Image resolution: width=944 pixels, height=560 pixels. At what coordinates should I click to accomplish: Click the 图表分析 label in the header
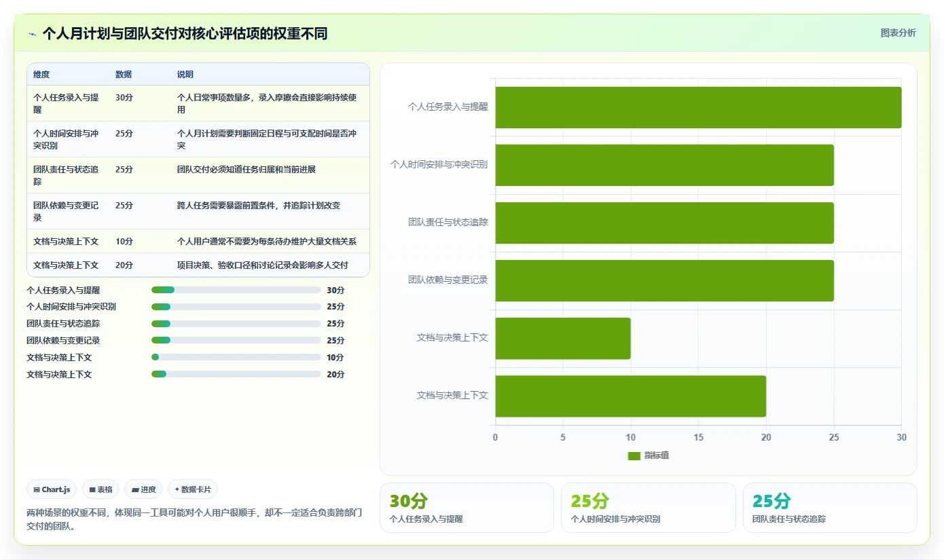pos(898,33)
